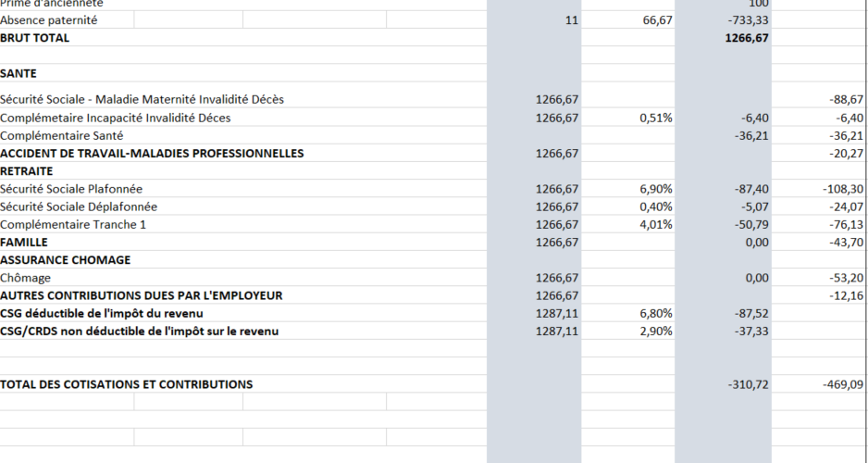Click the 'BRUT TOTAL' row label
Screen dimensions: 868x463
click(x=35, y=38)
